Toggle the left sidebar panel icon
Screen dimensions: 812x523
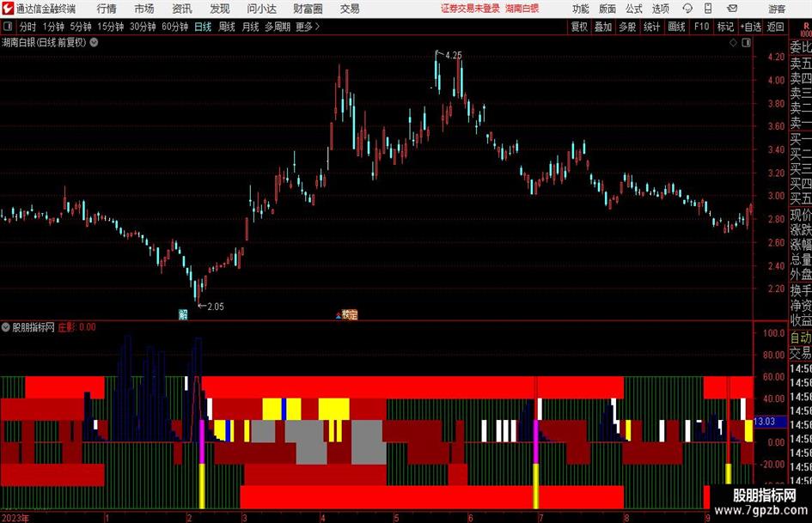click(8, 27)
